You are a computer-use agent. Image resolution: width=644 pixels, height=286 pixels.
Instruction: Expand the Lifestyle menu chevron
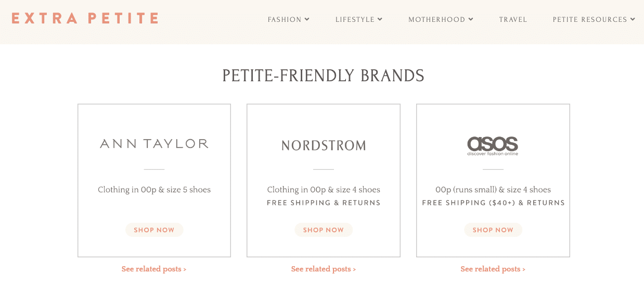[x=380, y=19]
